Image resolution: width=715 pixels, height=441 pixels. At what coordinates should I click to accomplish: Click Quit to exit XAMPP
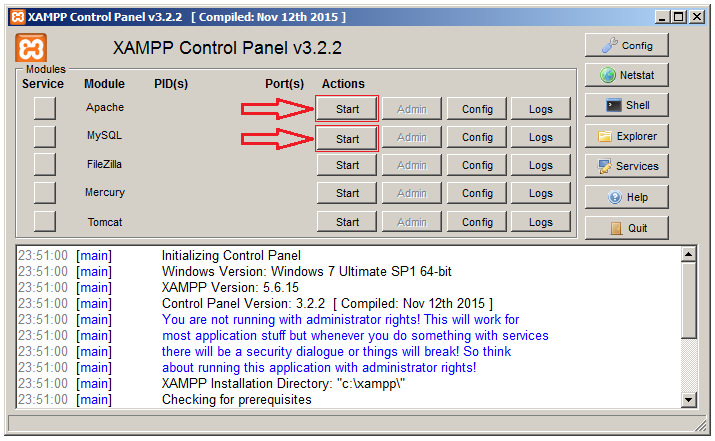point(627,228)
